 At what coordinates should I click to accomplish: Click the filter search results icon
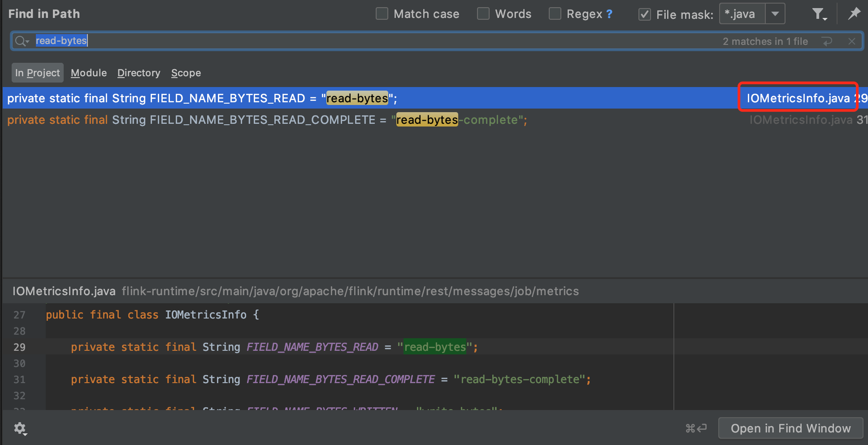(x=819, y=14)
